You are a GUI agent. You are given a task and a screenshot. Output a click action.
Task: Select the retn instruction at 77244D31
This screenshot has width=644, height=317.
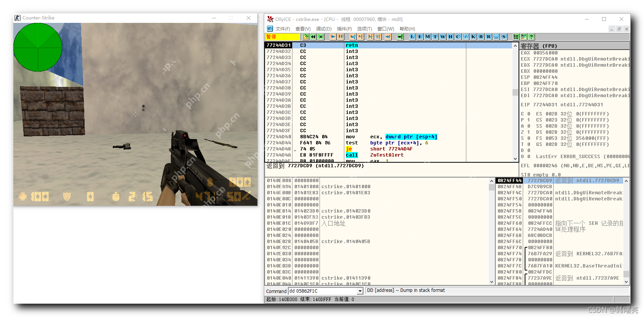point(389,45)
